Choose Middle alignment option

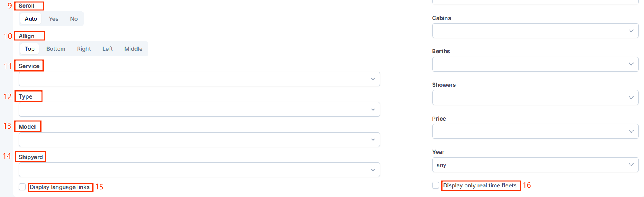pyautogui.click(x=133, y=49)
